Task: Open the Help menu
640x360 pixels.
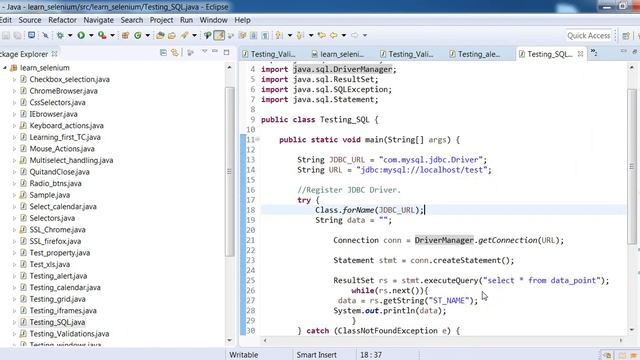Action: [242, 20]
